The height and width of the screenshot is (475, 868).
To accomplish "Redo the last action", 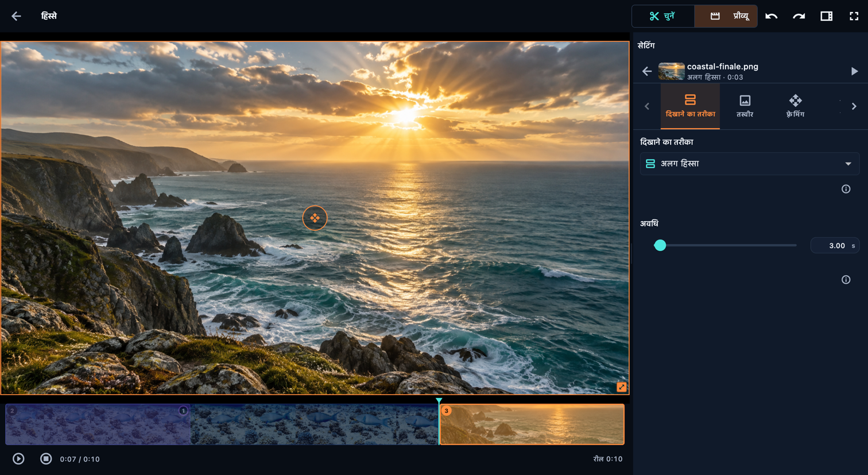I will coord(799,16).
